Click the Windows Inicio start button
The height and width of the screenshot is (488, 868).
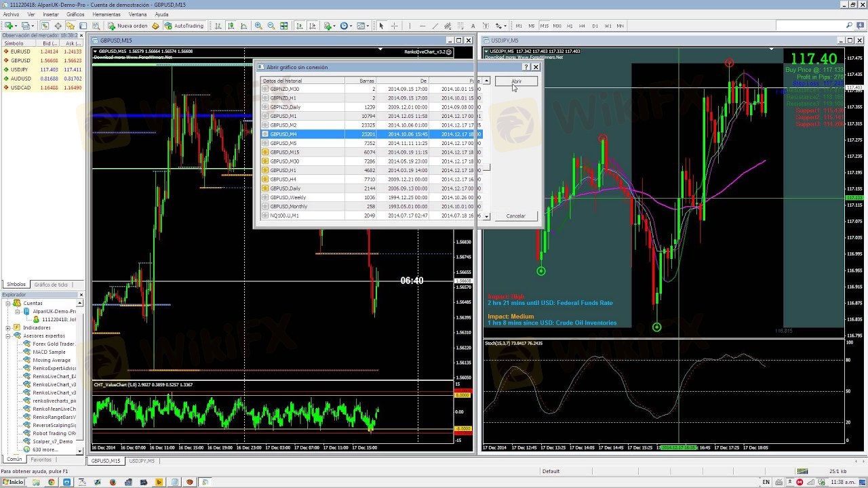12,482
